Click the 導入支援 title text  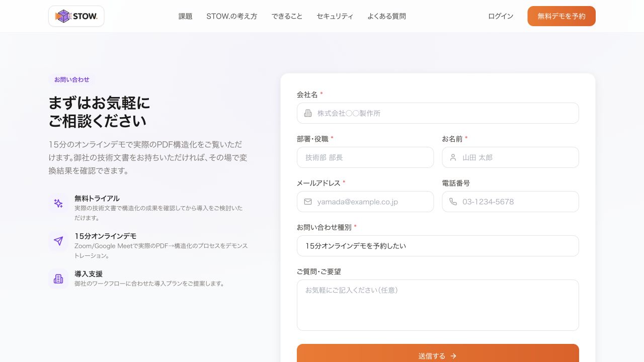point(89,274)
